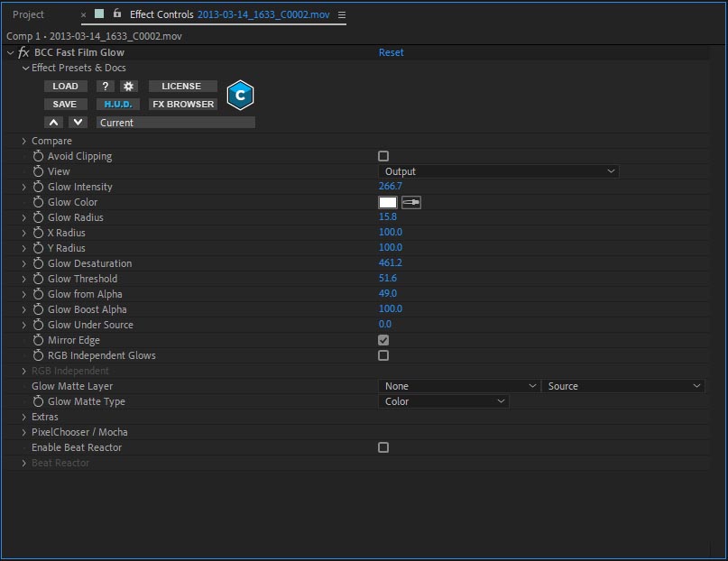Pick Glow Color with the eyedropper
Viewport: 728px width, 561px height.
tap(411, 202)
